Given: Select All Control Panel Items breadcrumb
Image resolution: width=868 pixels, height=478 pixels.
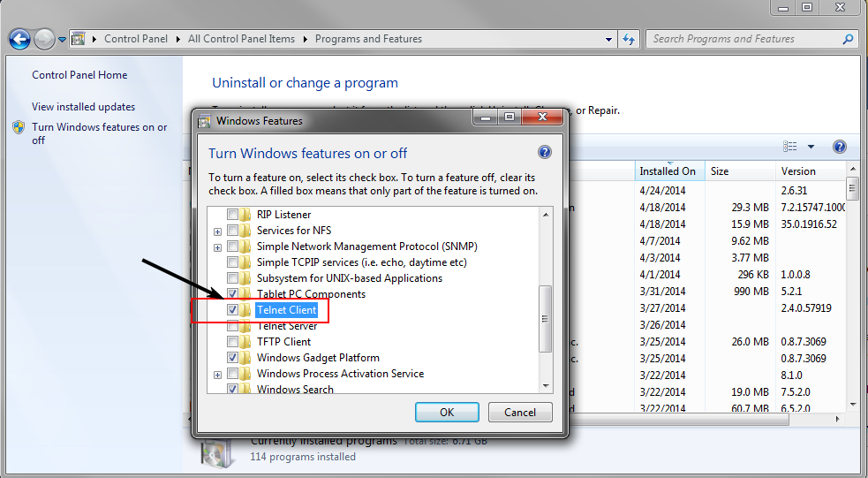Looking at the screenshot, I should pyautogui.click(x=241, y=39).
